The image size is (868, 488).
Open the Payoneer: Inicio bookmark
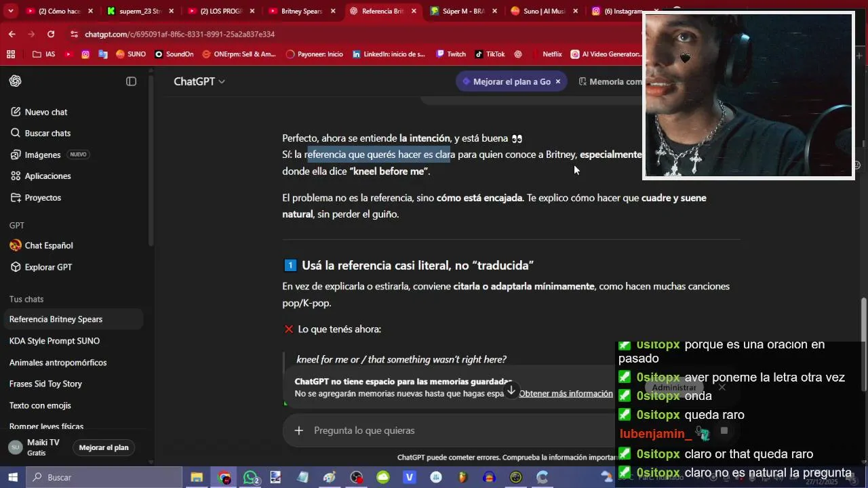(315, 54)
